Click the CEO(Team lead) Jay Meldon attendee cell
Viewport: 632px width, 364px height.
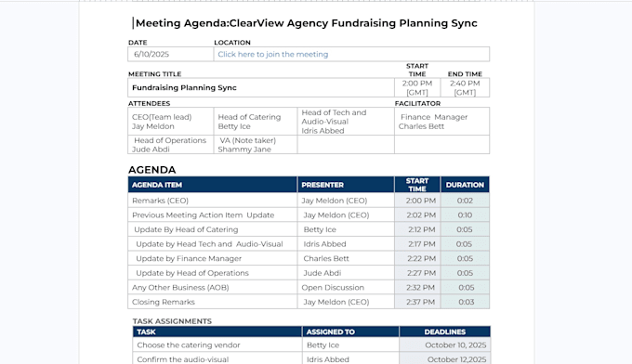[170, 122]
